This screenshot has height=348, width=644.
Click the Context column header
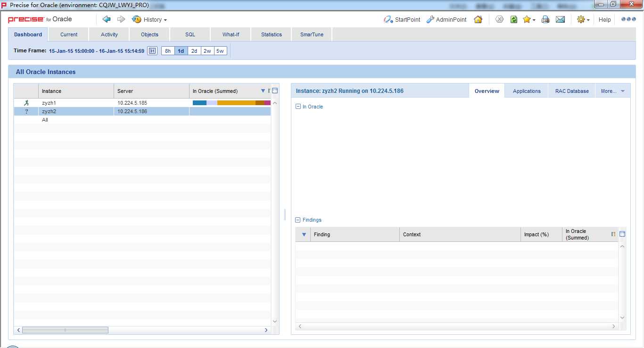click(x=460, y=234)
